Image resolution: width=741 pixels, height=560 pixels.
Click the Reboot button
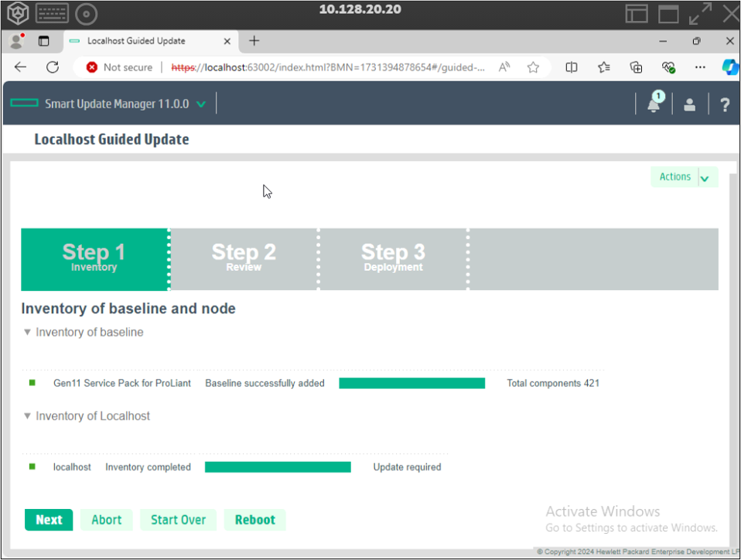[x=254, y=519]
